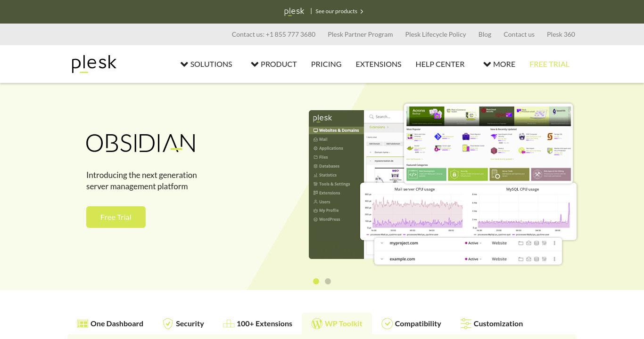
Task: Click Statistics in the screenshot sidebar
Action: coord(325,175)
